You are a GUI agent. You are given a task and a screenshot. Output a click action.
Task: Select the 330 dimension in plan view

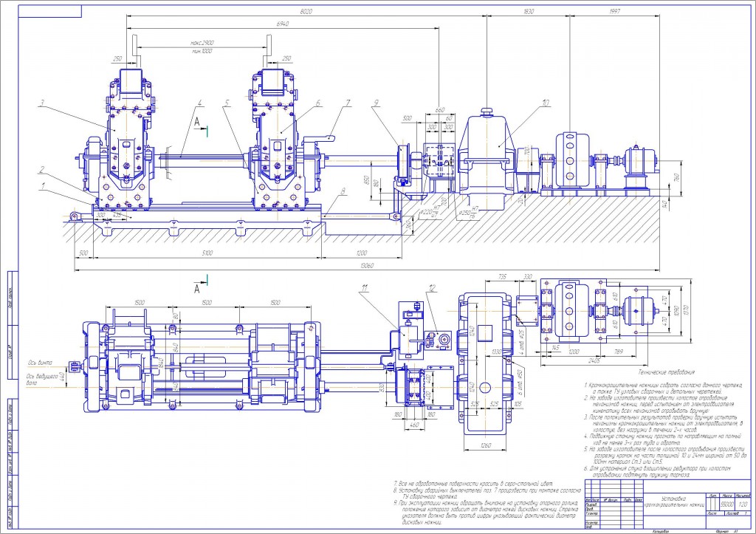[x=528, y=276]
